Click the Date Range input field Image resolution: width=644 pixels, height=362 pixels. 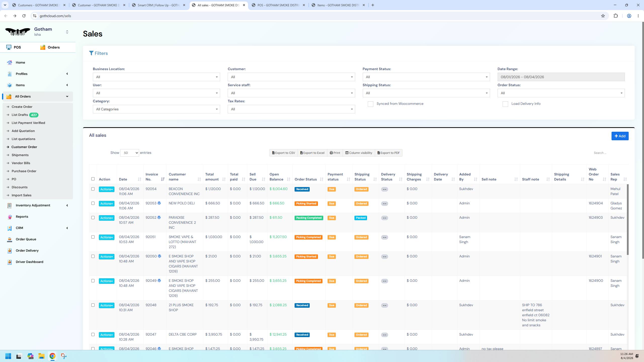point(561,77)
